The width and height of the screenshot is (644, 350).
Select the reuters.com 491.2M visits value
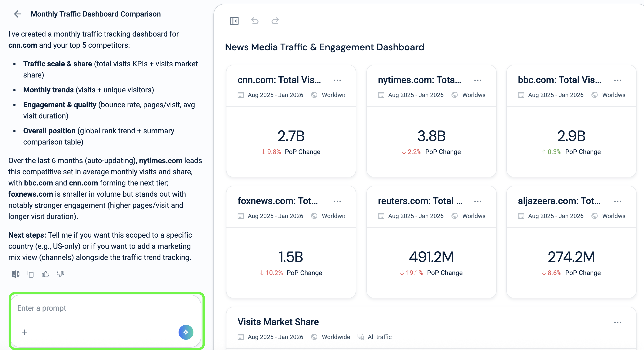[x=431, y=257]
